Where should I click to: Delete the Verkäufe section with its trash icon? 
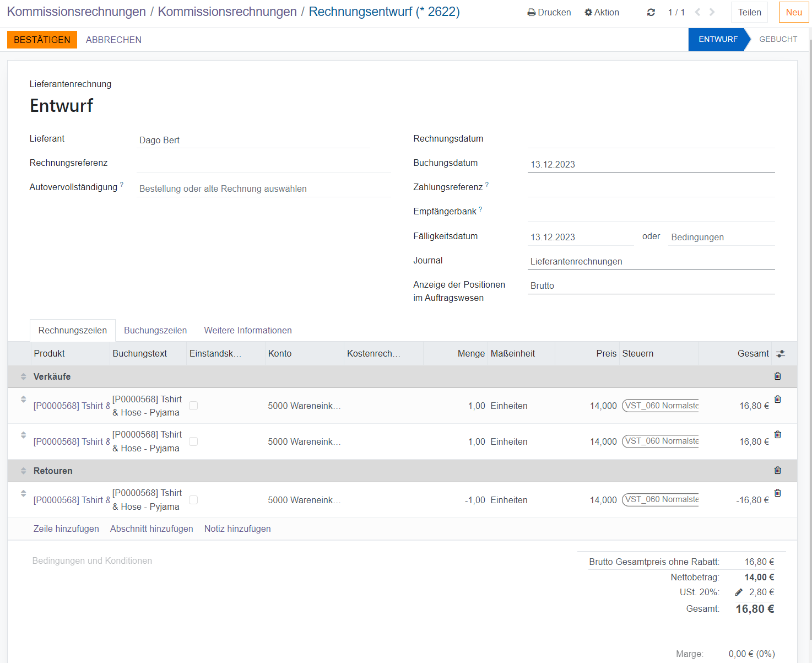(777, 376)
